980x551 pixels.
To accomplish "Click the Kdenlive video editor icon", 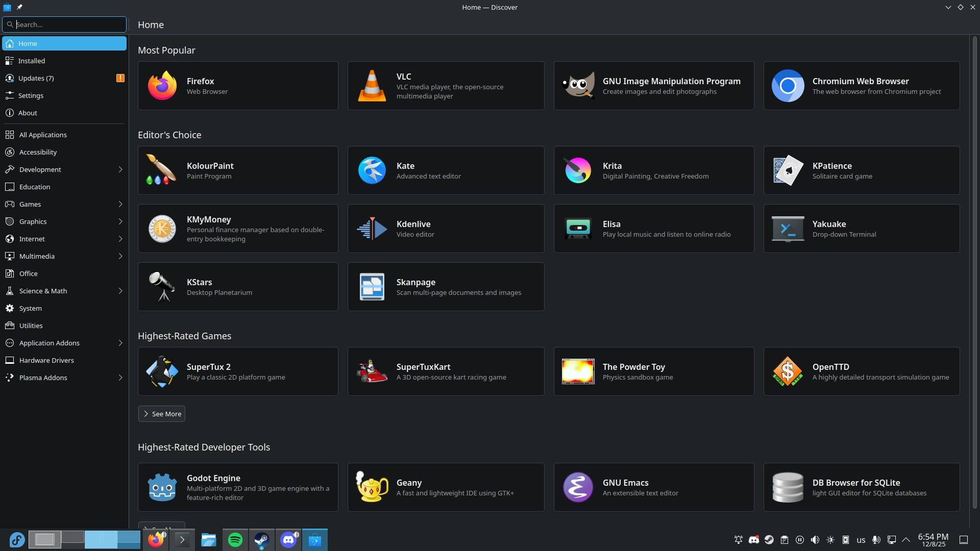I will 372,229.
